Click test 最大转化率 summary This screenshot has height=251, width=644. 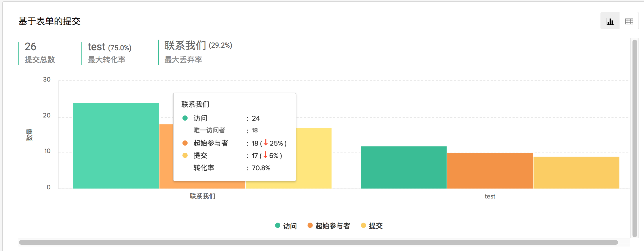point(109,53)
